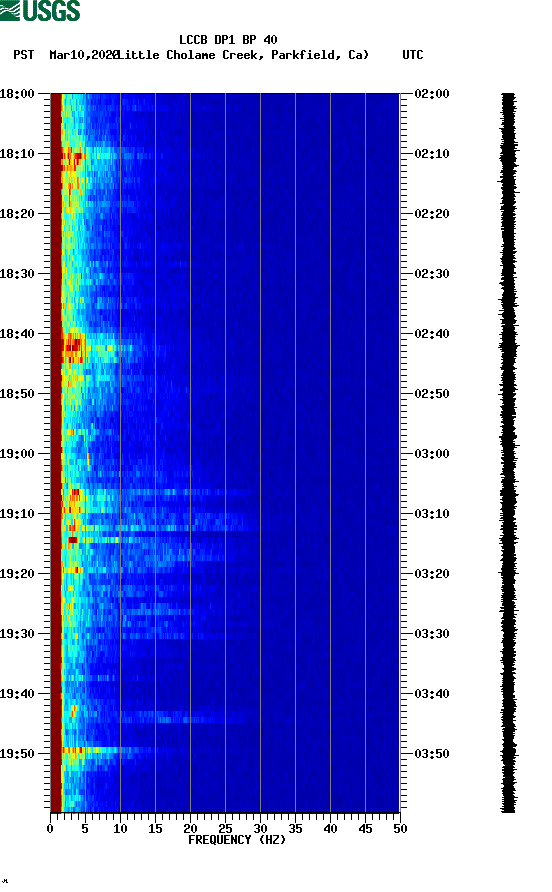Click the '02:00' UTC time label
The image size is (552, 892).
[x=432, y=94]
